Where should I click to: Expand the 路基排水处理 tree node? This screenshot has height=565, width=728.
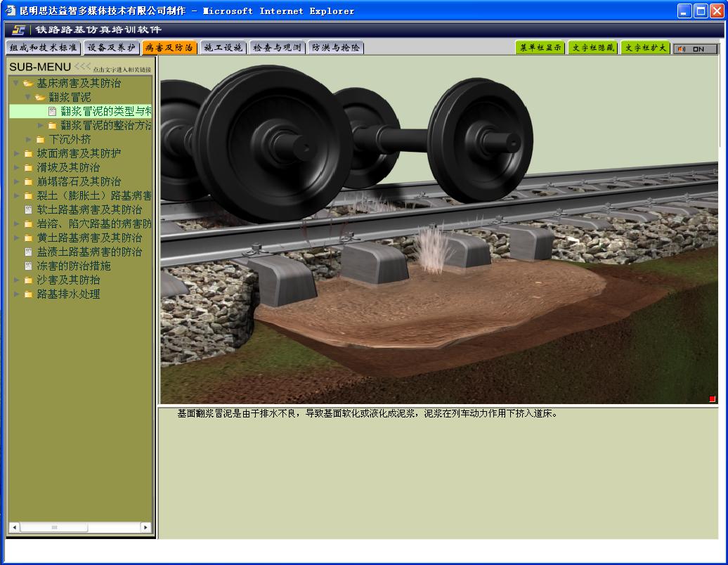[x=17, y=294]
